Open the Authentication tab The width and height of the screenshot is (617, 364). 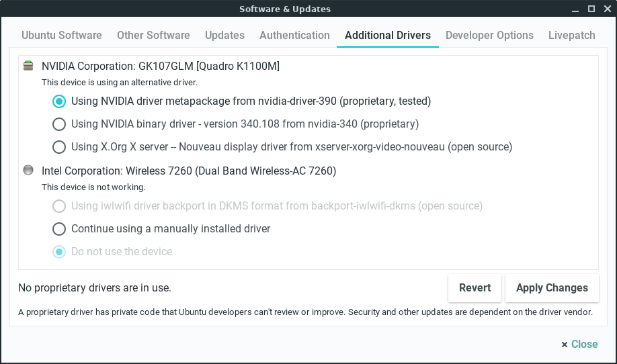coord(294,36)
